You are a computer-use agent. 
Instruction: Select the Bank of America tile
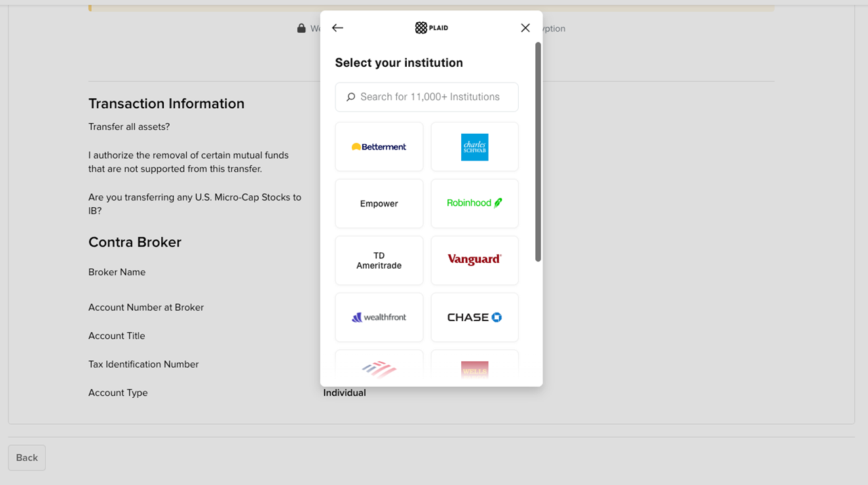coord(379,369)
